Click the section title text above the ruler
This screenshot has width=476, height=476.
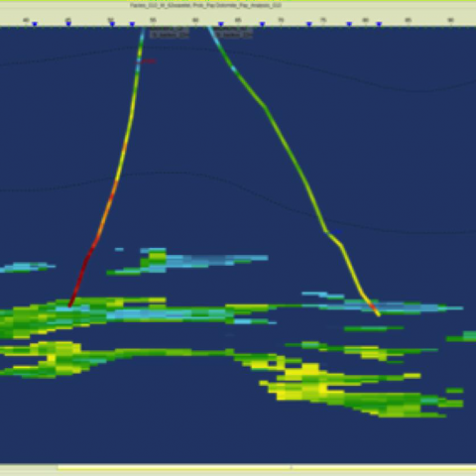[x=205, y=5]
